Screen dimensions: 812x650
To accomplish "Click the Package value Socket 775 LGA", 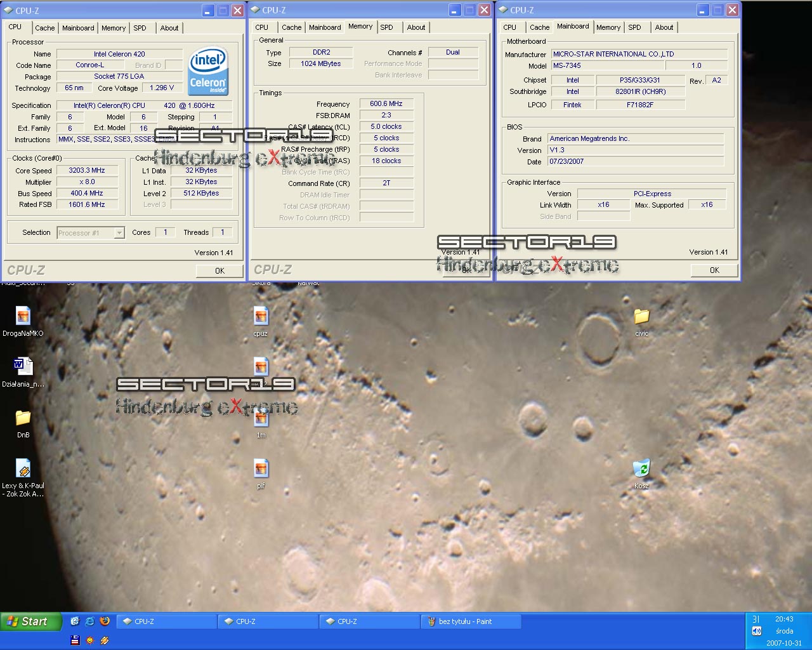I will [x=119, y=76].
